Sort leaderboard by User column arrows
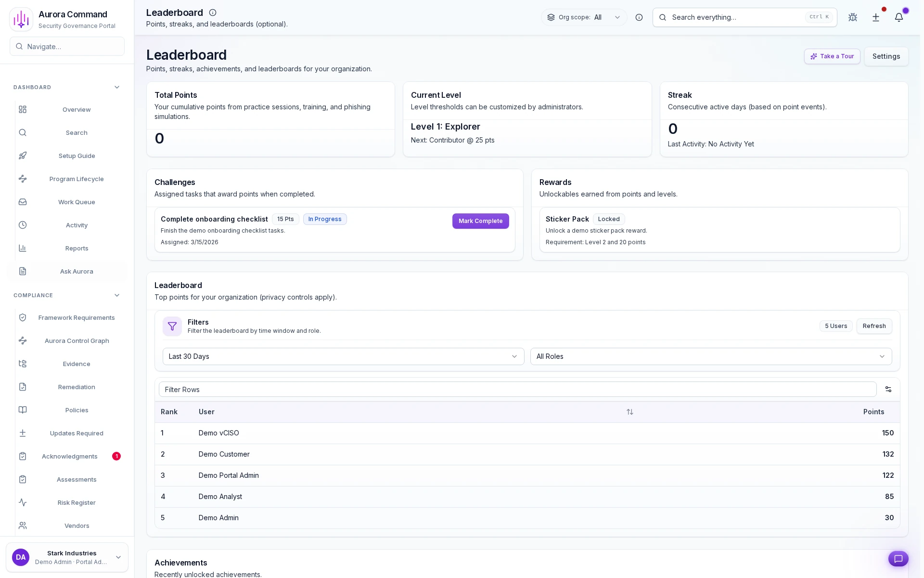 629,412
